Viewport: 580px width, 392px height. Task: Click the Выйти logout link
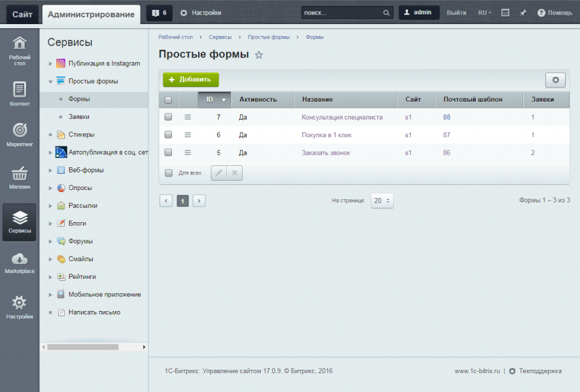456,13
